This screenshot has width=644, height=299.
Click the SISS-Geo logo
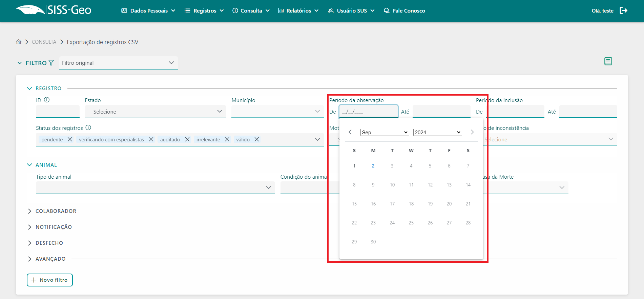[x=54, y=10]
